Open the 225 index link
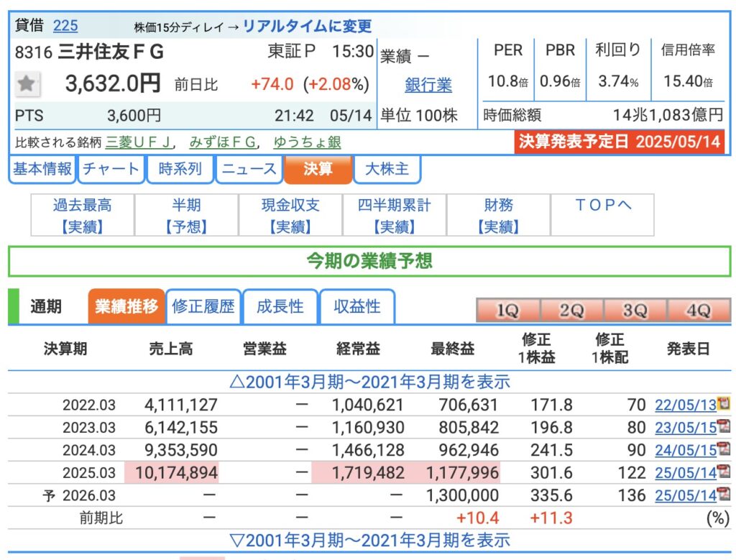The height and width of the screenshot is (560, 736). 65,25
